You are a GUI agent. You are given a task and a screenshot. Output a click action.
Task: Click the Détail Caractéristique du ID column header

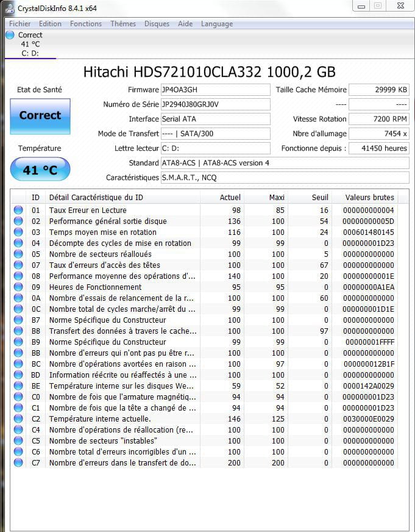(x=122, y=198)
